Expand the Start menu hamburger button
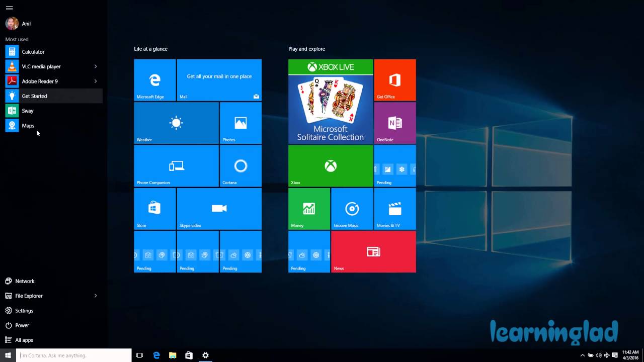 pyautogui.click(x=9, y=8)
